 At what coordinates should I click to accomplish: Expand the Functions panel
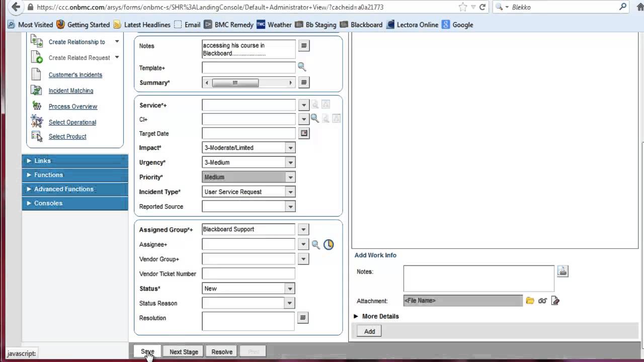tap(75, 175)
